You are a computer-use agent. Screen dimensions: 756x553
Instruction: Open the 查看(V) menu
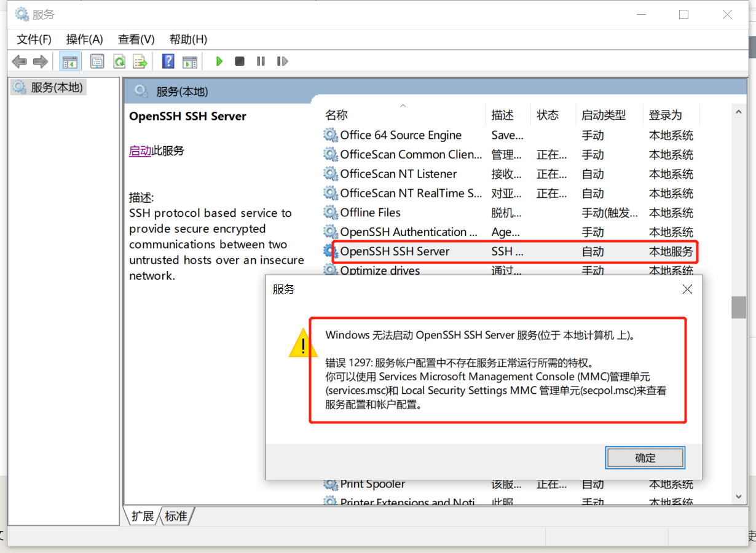coord(135,39)
